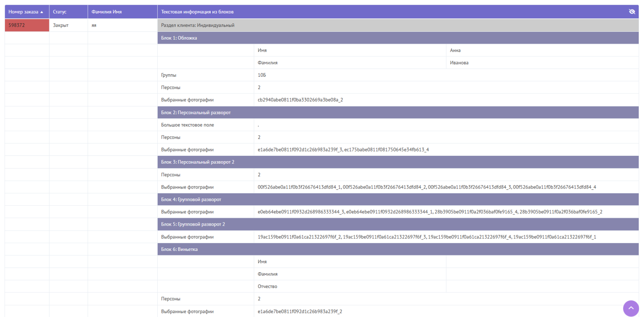Open the Блок 6: Виньетка section header
The width and height of the screenshot is (644, 317).
(179, 249)
